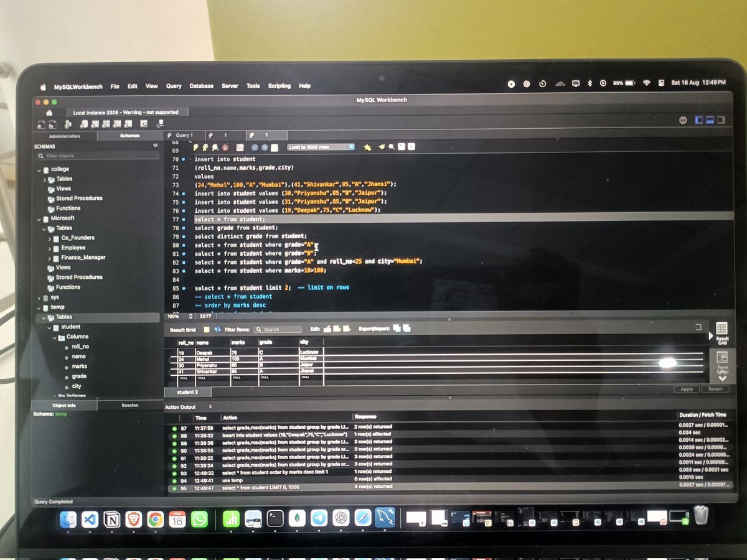Select the Finance_Manager table
The width and height of the screenshot is (747, 560).
coord(83,258)
